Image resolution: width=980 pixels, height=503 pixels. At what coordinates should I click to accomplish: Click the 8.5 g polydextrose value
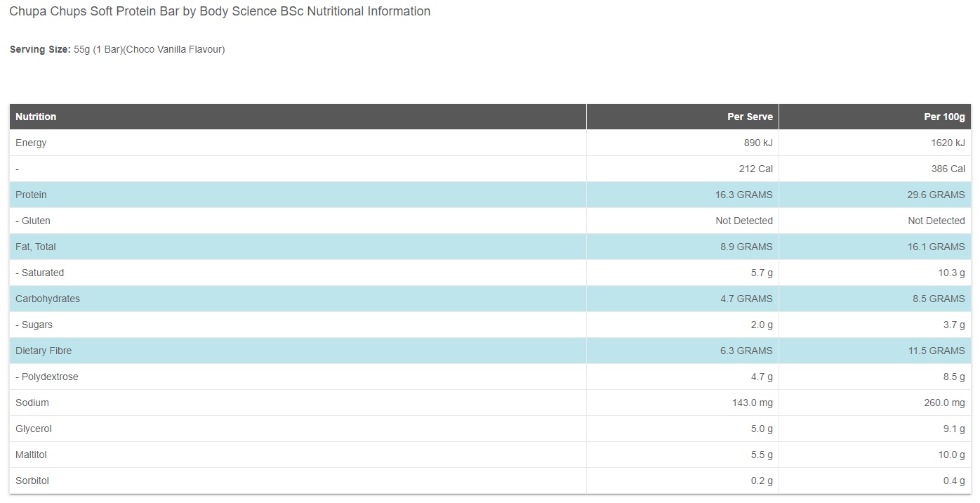(954, 377)
